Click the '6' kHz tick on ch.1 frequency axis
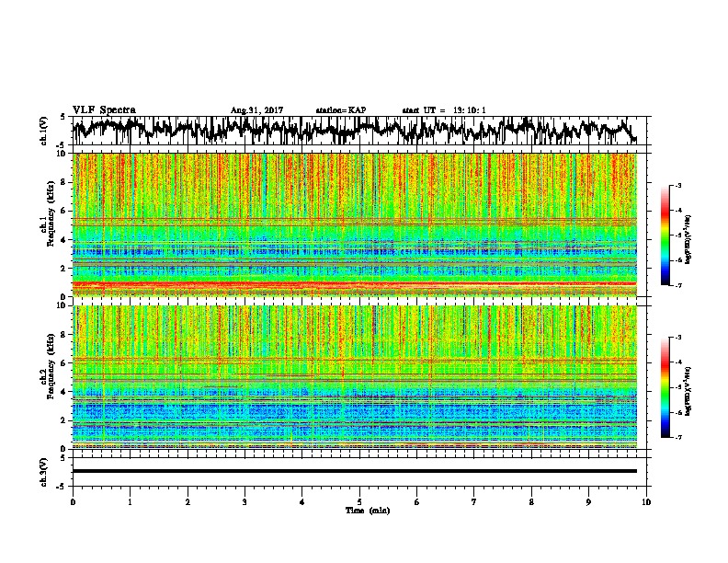 pos(64,212)
